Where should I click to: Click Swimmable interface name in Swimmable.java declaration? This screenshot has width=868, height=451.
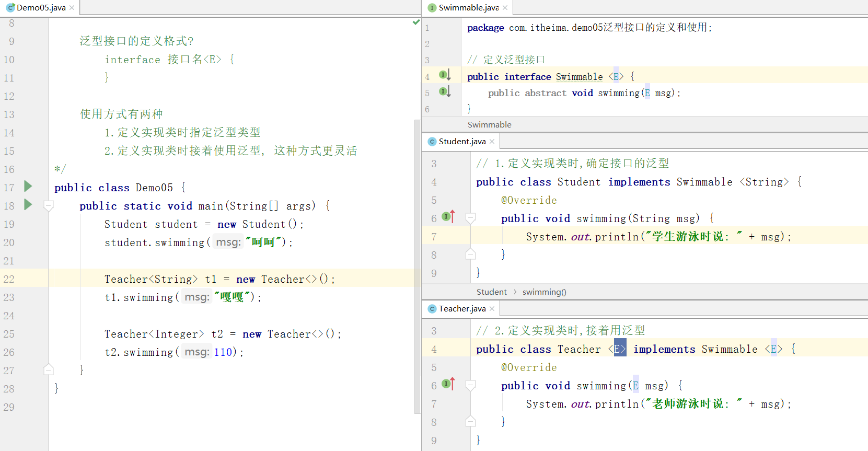click(579, 77)
